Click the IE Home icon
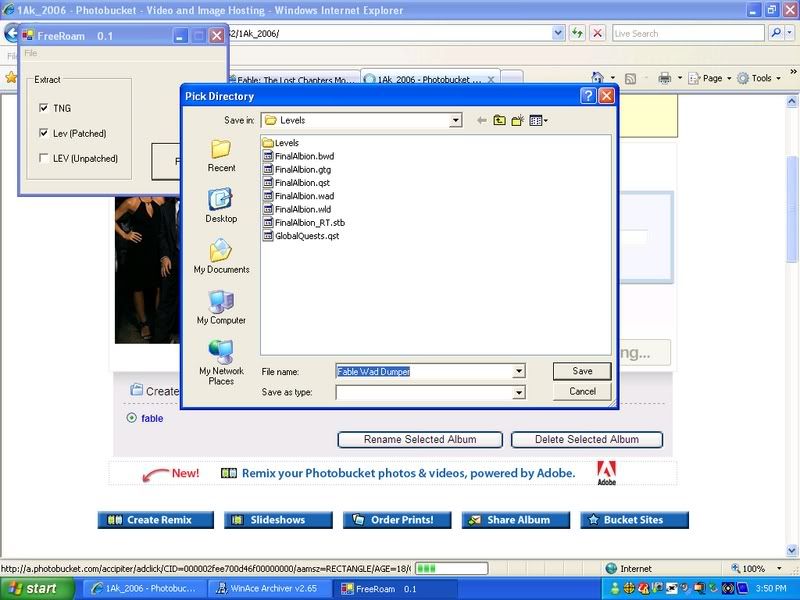This screenshot has height=600, width=800. tap(597, 78)
